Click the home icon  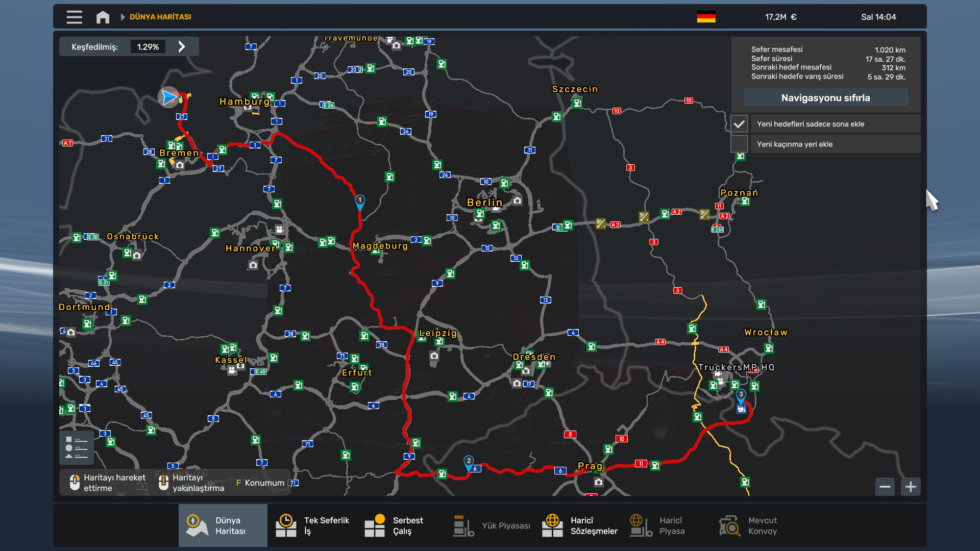click(103, 17)
